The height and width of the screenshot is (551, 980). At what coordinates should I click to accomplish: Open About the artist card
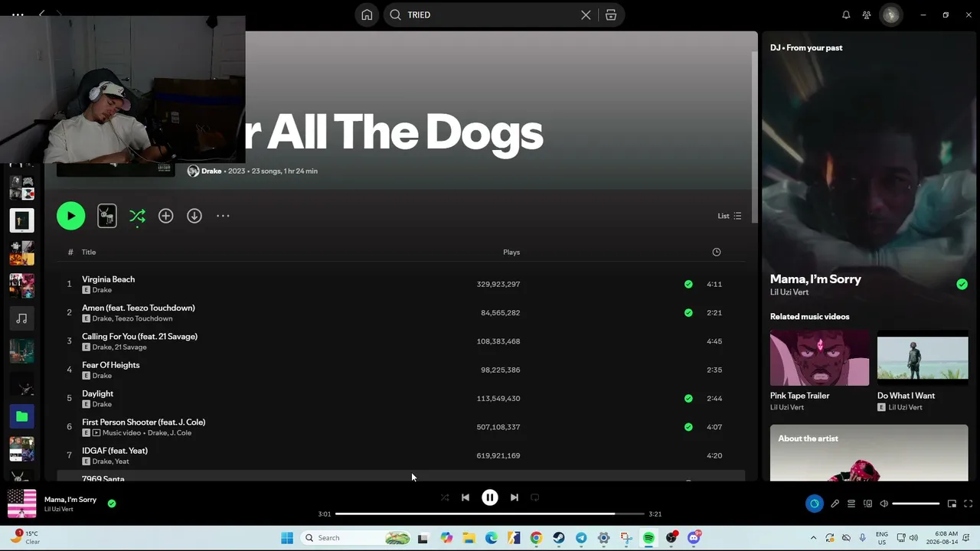pyautogui.click(x=869, y=453)
